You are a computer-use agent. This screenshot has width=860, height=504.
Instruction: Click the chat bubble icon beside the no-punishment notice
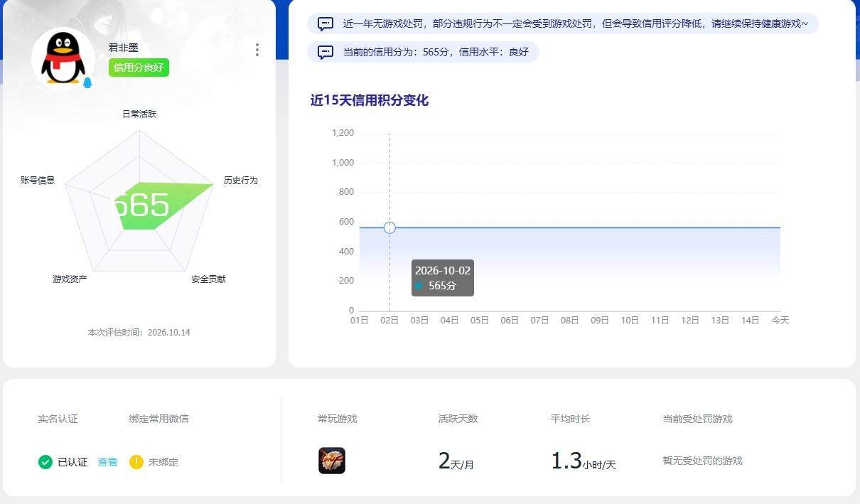(326, 23)
